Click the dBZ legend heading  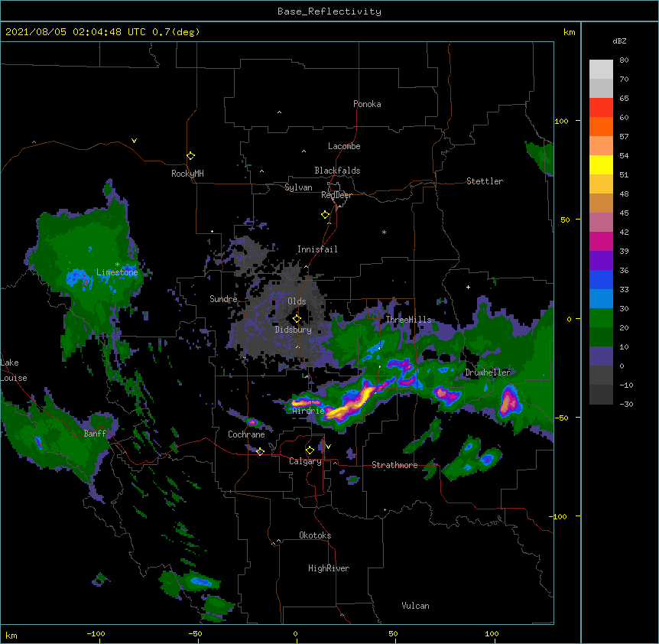pos(619,41)
